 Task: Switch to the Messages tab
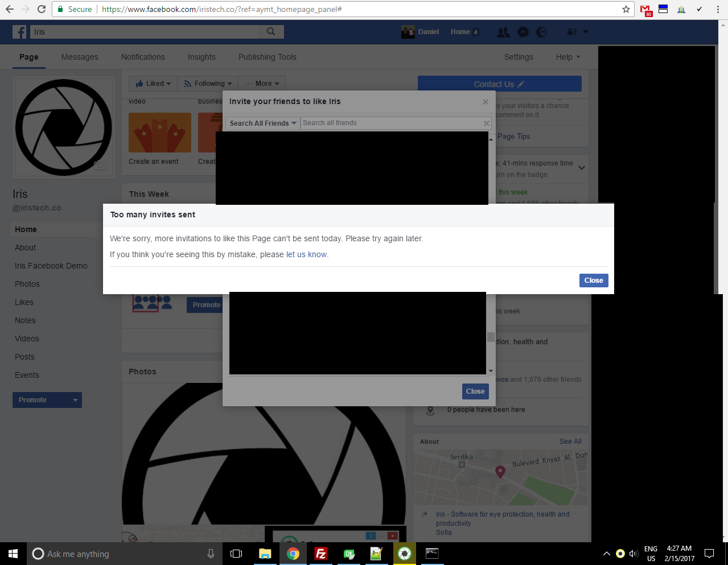(x=80, y=57)
